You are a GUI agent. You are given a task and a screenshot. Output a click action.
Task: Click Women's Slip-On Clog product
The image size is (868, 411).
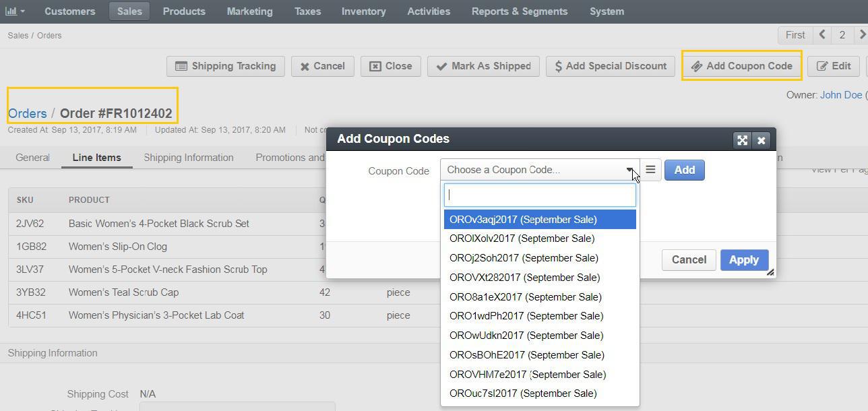[x=118, y=247]
